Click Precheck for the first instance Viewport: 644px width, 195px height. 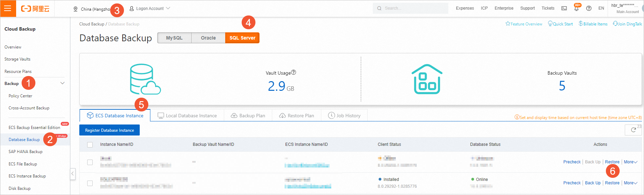[x=572, y=162]
